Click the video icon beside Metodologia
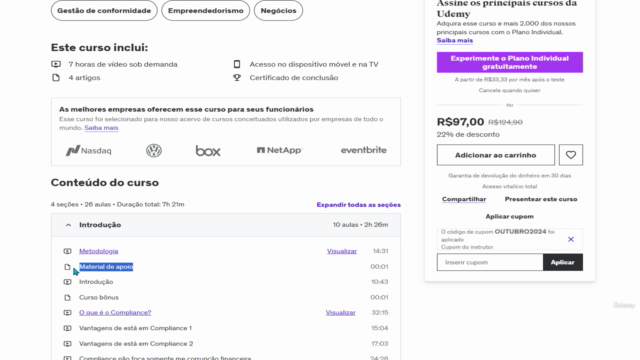Image resolution: width=640 pixels, height=360 pixels. click(x=67, y=251)
